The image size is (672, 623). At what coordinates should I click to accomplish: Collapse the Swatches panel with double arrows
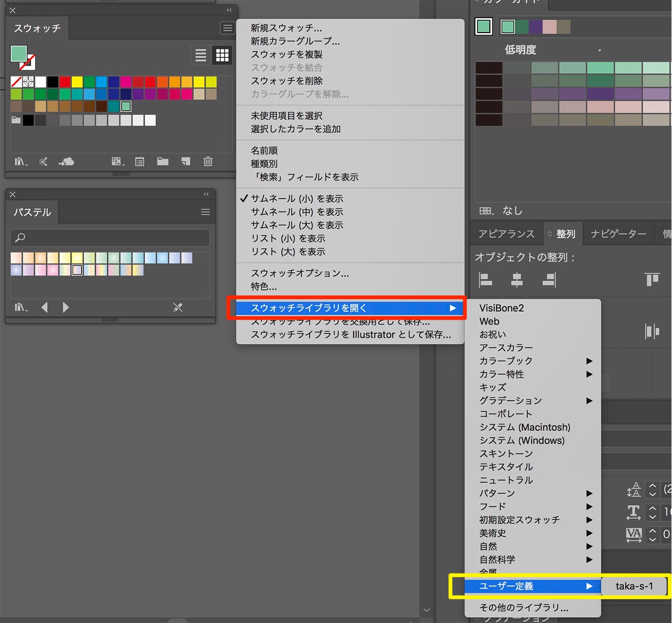tap(229, 10)
